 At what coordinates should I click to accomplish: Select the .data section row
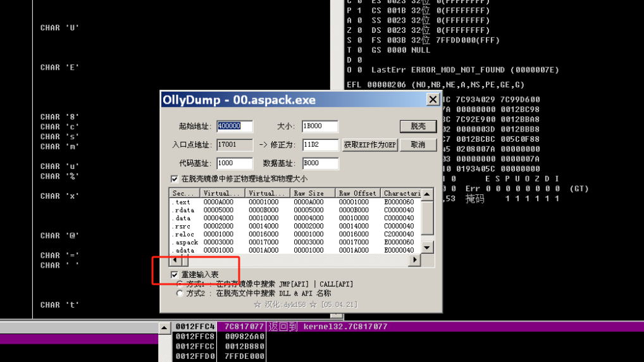tap(295, 218)
